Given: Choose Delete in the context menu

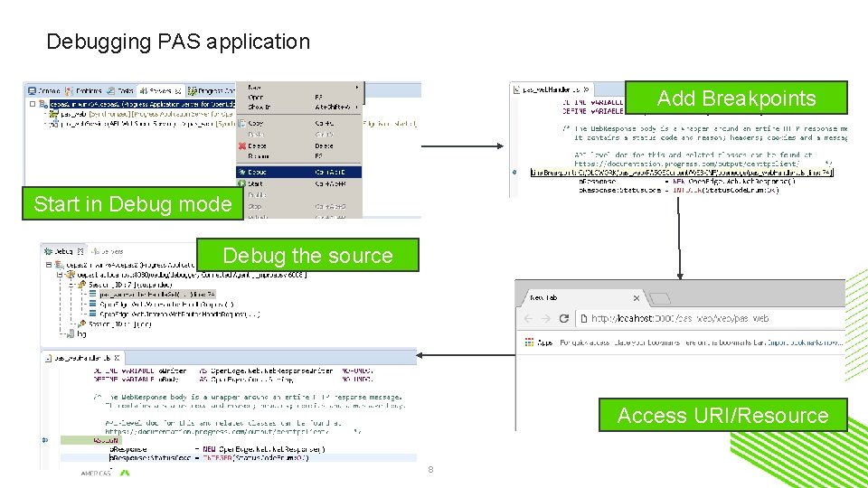Looking at the screenshot, I should pyautogui.click(x=299, y=146).
